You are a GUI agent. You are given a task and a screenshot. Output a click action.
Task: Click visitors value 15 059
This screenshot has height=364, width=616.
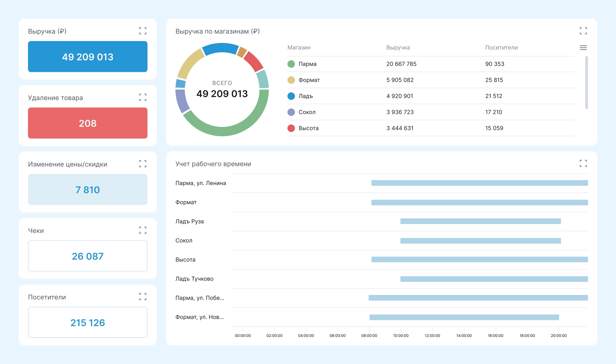pos(494,128)
